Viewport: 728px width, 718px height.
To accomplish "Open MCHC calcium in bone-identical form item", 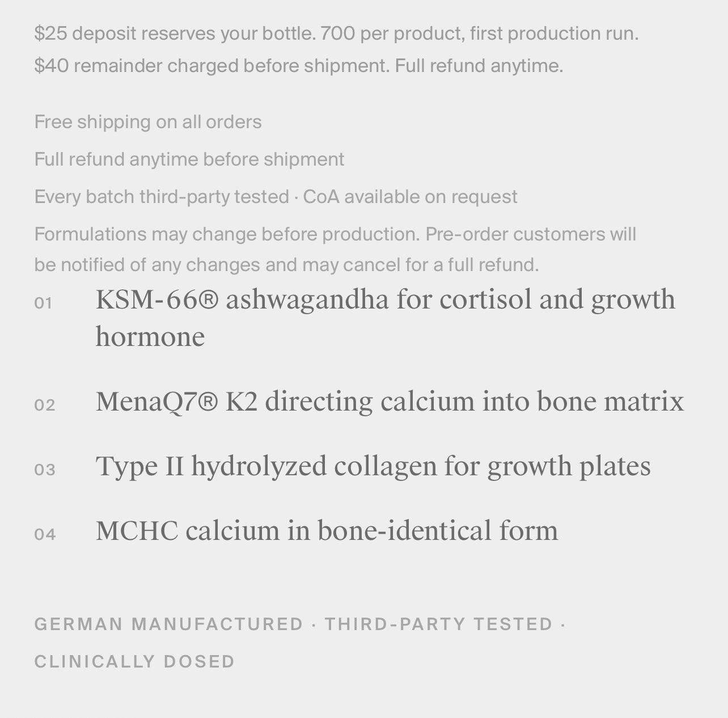I will click(327, 531).
